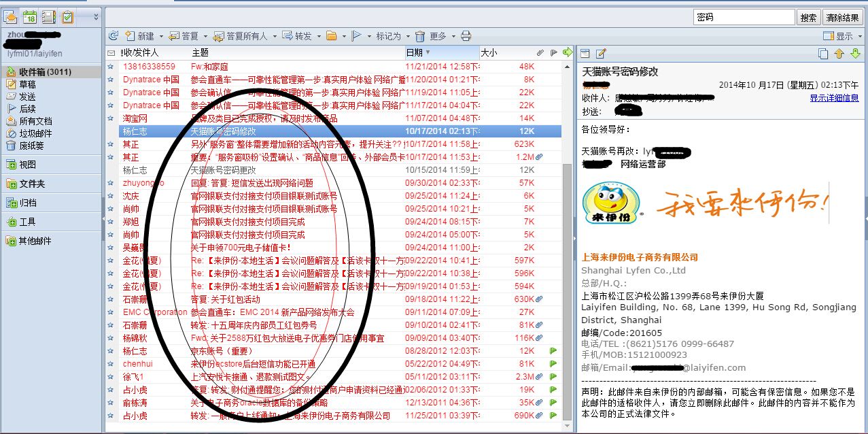
Task: Open chenhui's 05/22/2012 email
Action: click(x=334, y=364)
